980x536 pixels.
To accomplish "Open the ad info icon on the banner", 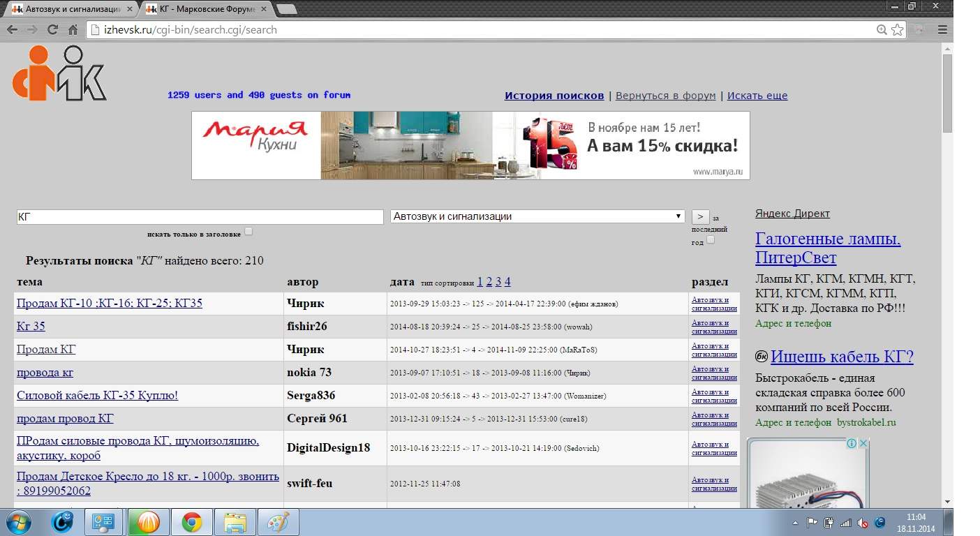I will point(852,444).
